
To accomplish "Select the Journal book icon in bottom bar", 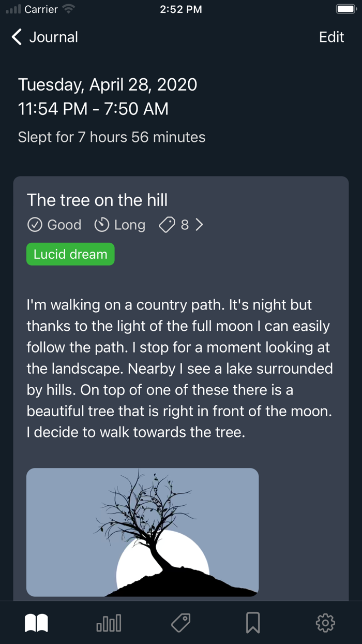I will [36, 623].
